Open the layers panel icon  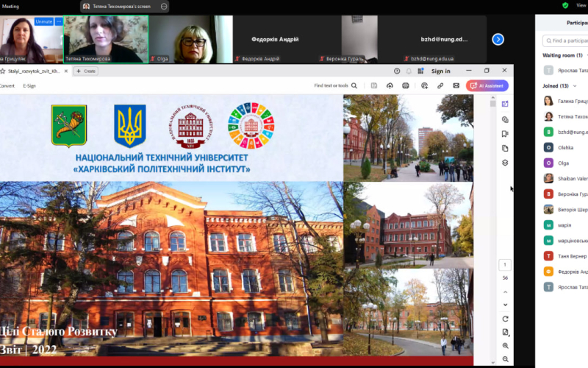coord(505,163)
